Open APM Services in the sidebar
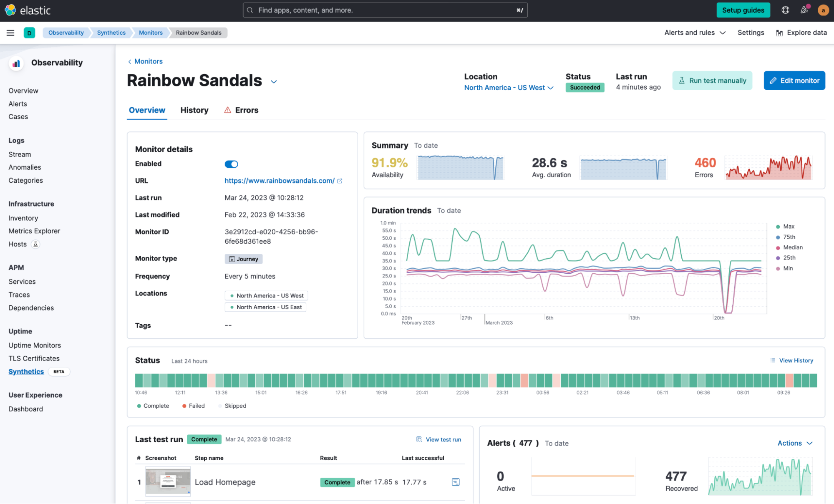The height and width of the screenshot is (504, 834). click(x=22, y=282)
